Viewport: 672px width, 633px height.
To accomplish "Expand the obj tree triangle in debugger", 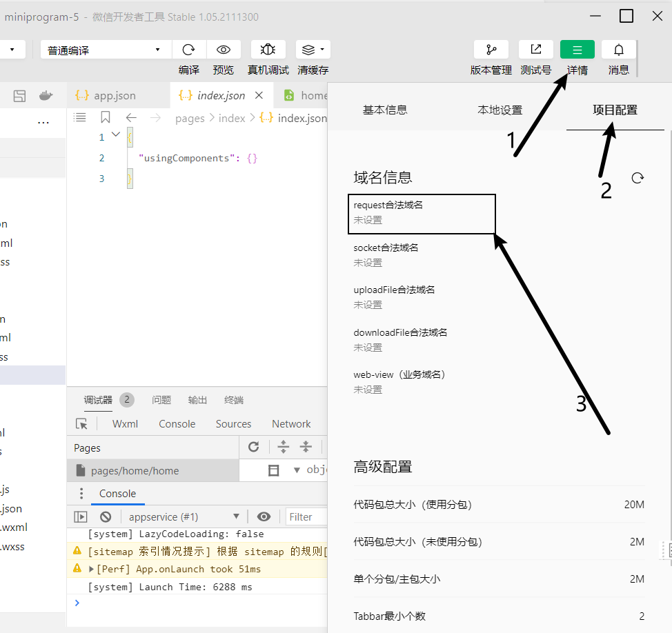I will [x=297, y=470].
